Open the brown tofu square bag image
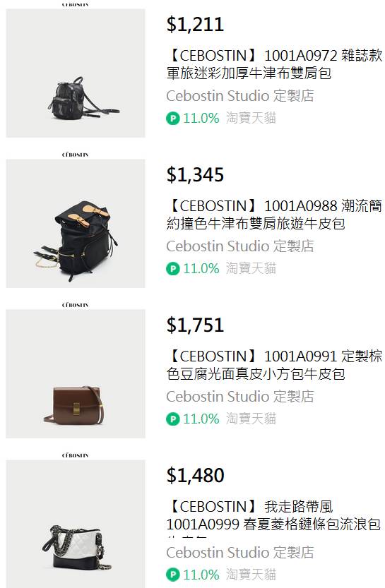 (76, 374)
